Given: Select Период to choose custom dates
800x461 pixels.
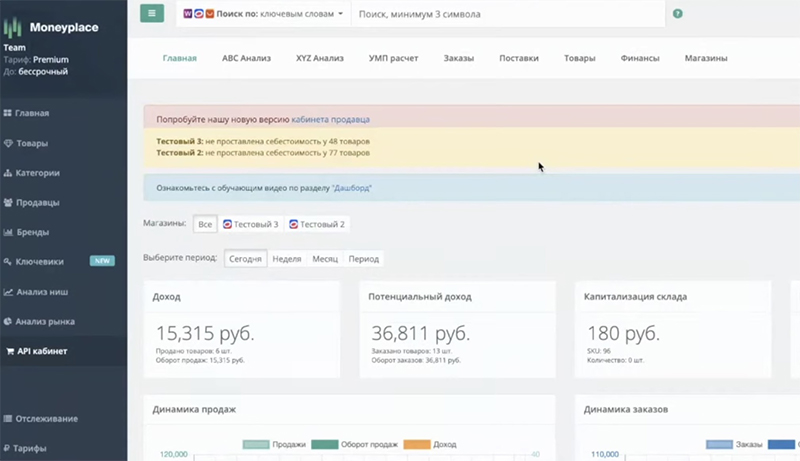Looking at the screenshot, I should click(x=363, y=258).
